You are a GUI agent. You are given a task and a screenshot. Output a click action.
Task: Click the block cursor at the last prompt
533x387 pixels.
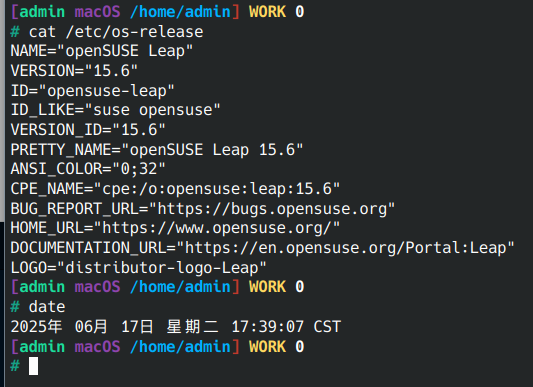click(33, 366)
